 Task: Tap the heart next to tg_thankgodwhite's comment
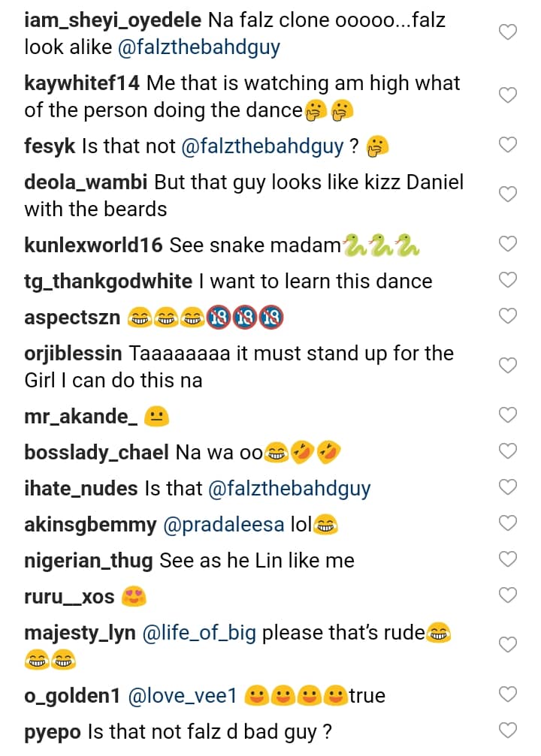click(509, 280)
